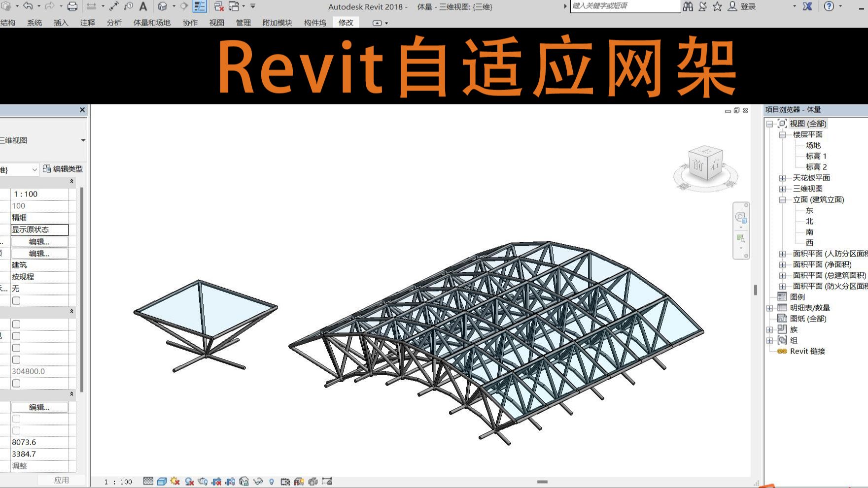Expand the 族 tree node
Screen dimensions: 868x488
pos(770,330)
